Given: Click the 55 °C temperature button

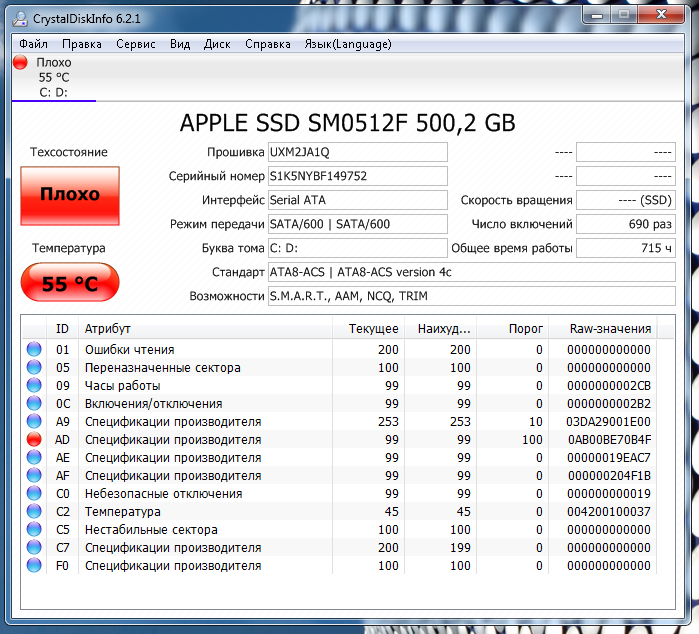Looking at the screenshot, I should click(69, 283).
